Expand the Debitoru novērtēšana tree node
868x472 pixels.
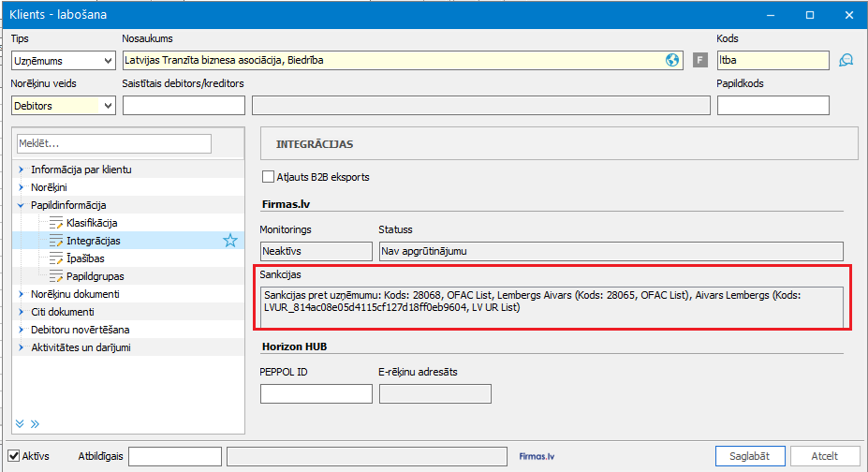tap(21, 330)
